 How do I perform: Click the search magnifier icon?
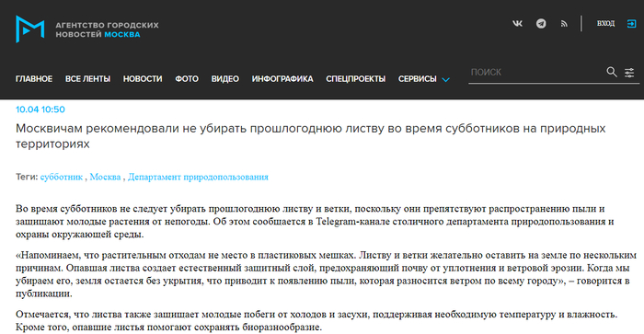(x=612, y=72)
